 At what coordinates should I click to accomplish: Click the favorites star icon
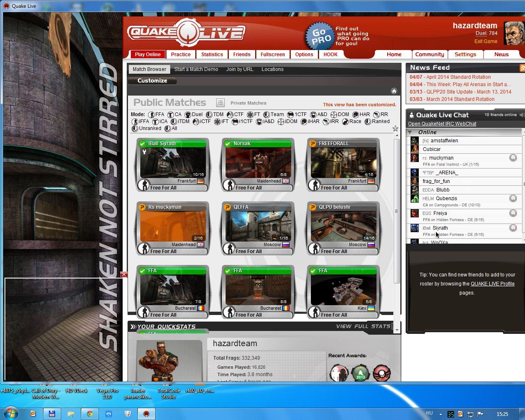(x=395, y=128)
